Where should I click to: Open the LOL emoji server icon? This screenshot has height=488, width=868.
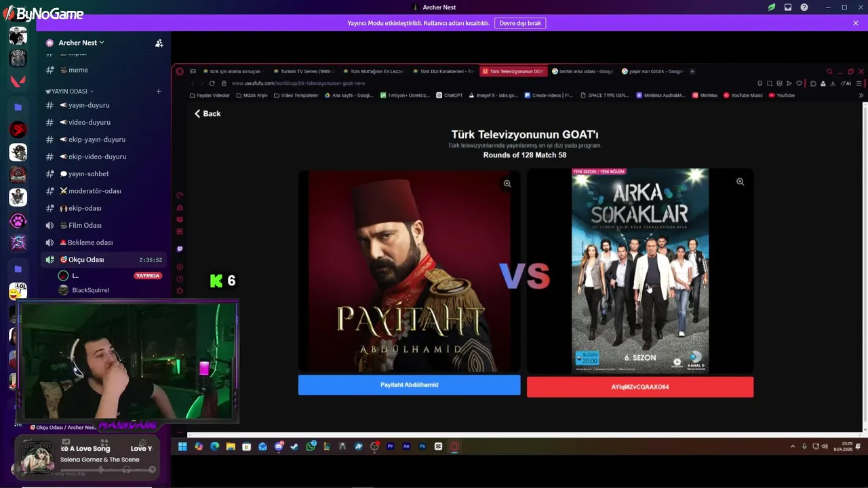click(x=18, y=291)
